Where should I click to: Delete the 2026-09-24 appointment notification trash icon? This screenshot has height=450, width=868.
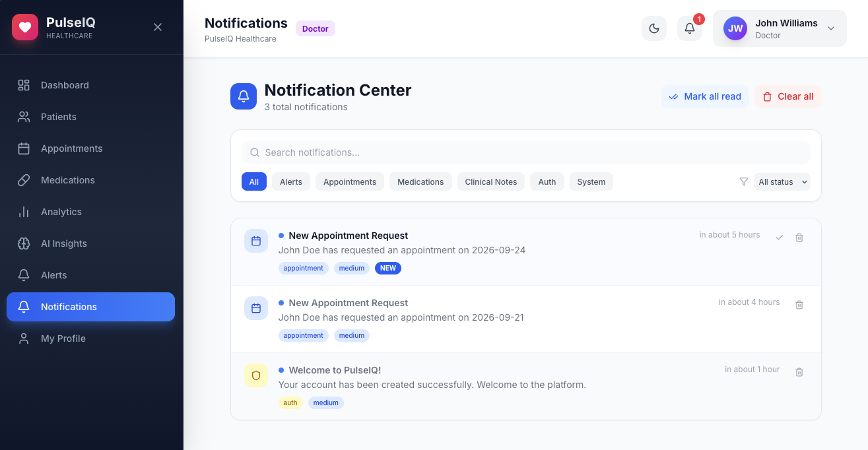(x=799, y=238)
